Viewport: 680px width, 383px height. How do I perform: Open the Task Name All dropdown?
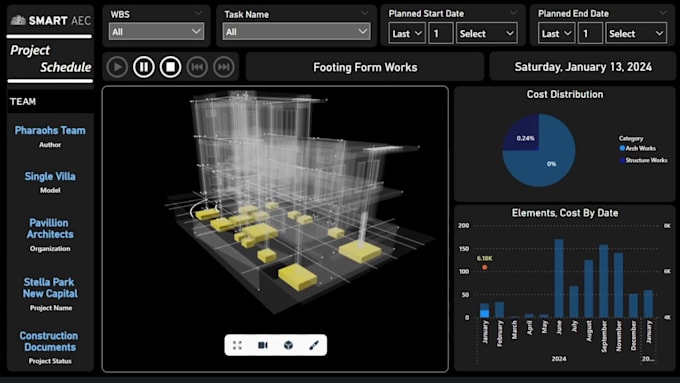[296, 32]
